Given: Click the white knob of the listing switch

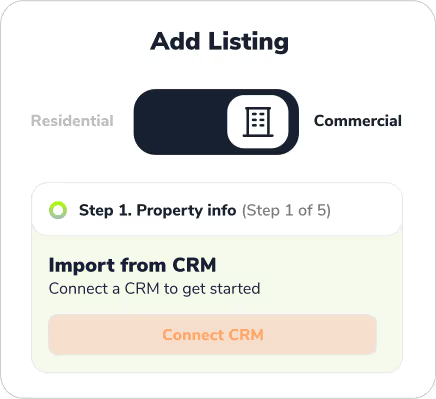Looking at the screenshot, I should point(258,122).
